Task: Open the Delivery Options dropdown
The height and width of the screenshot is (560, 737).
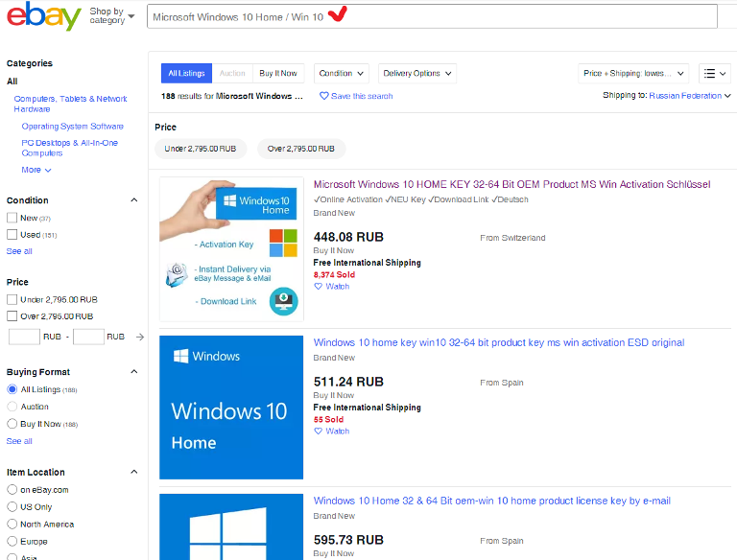Action: click(x=416, y=73)
